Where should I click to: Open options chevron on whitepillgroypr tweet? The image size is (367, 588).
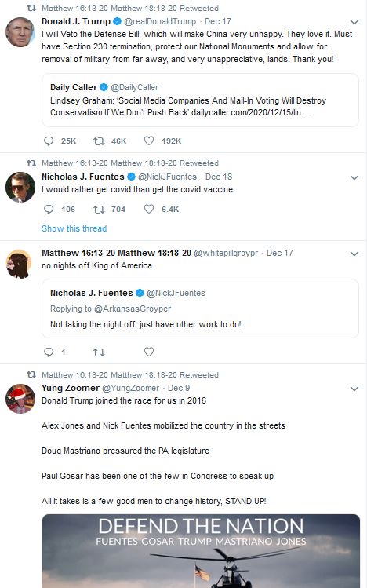tap(354, 254)
